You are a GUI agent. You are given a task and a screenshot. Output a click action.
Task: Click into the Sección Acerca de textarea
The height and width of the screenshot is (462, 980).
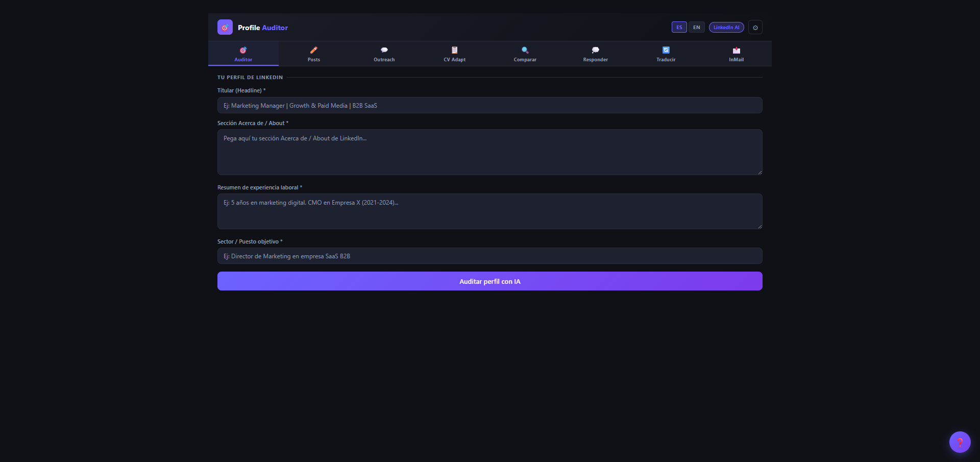click(x=490, y=152)
